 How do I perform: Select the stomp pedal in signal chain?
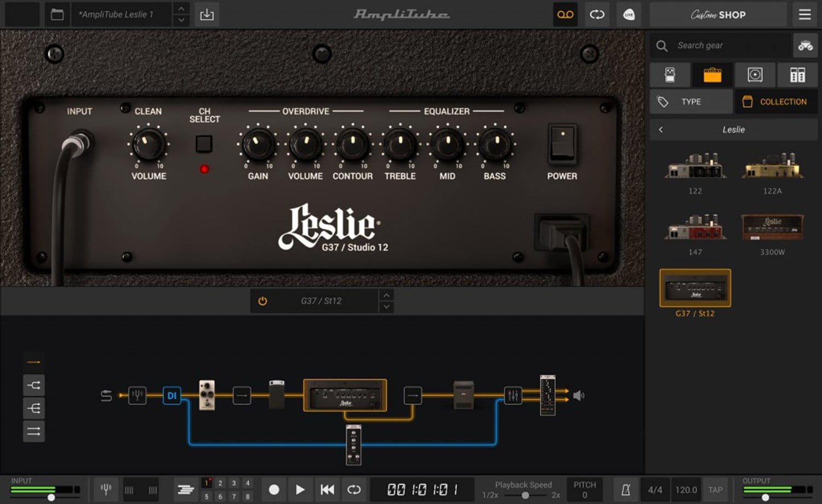[207, 395]
